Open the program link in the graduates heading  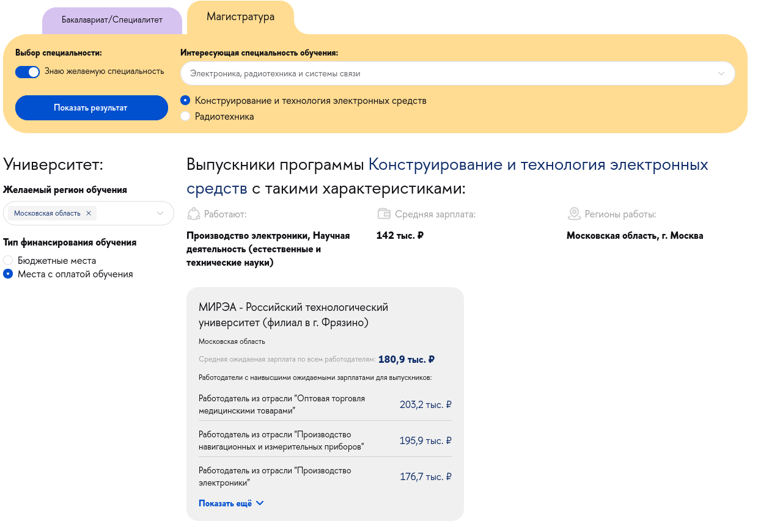(538, 164)
